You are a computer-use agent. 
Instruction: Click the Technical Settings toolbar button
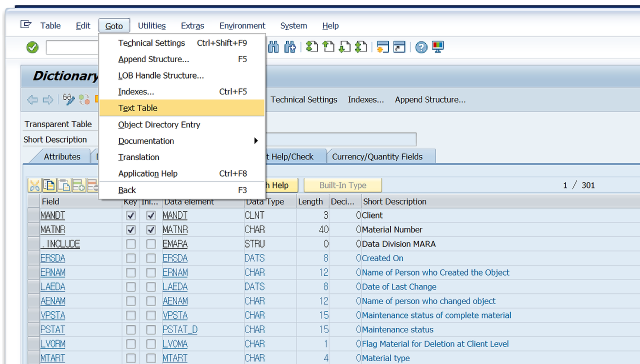click(304, 99)
